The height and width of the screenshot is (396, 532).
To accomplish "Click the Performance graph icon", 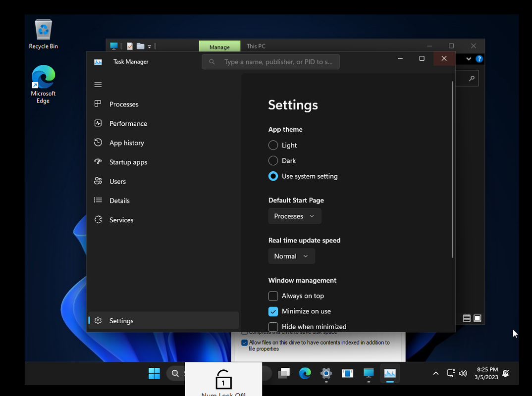I will [98, 123].
